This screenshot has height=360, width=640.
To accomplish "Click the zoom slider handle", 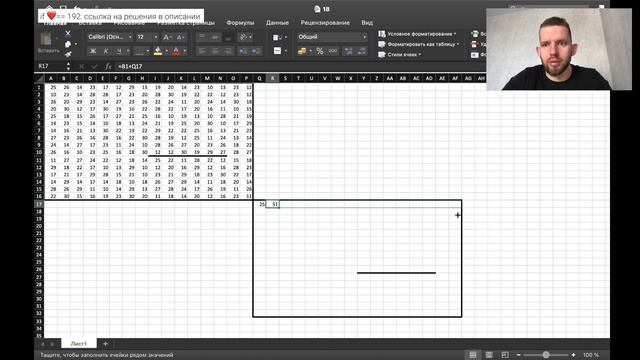I will [546, 355].
